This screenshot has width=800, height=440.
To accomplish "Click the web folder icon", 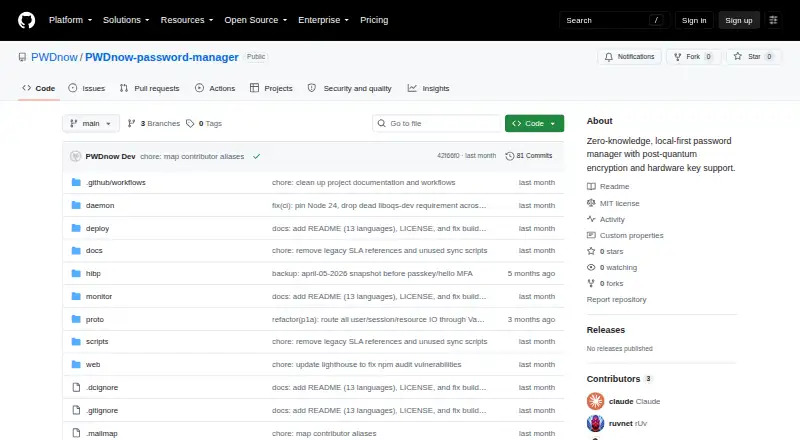I will click(x=76, y=364).
